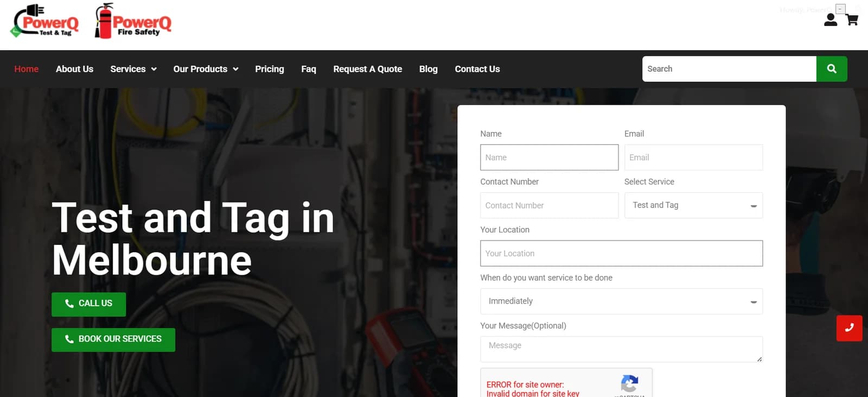Go to the Pricing page
This screenshot has height=397, width=868.
270,69
